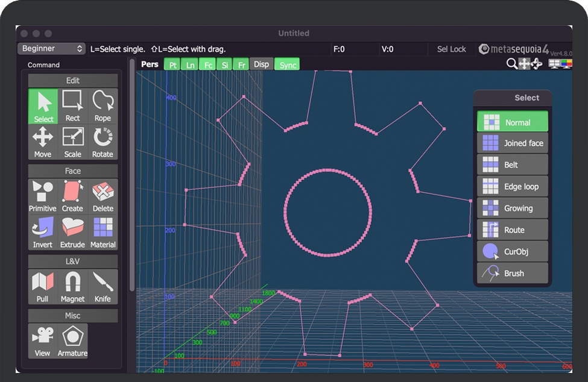Open the Pers projection view menu
Image resolution: width=588 pixels, height=382 pixels.
(x=150, y=64)
